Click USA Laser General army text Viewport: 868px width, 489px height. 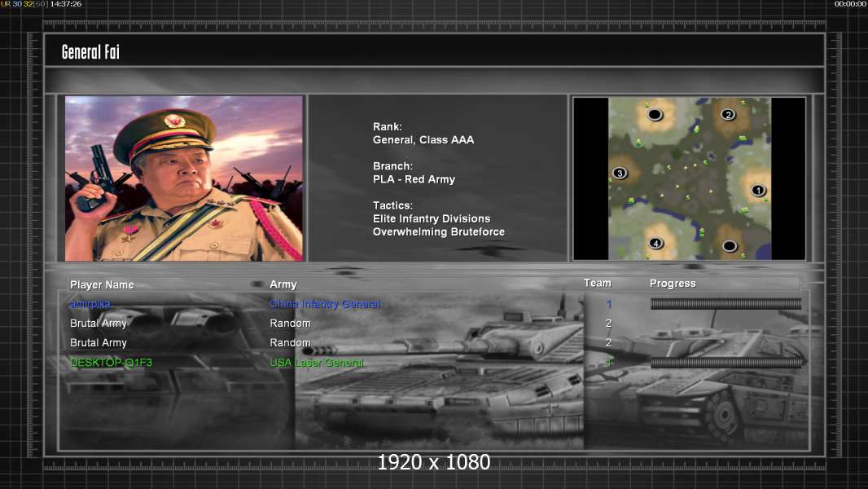coord(317,363)
